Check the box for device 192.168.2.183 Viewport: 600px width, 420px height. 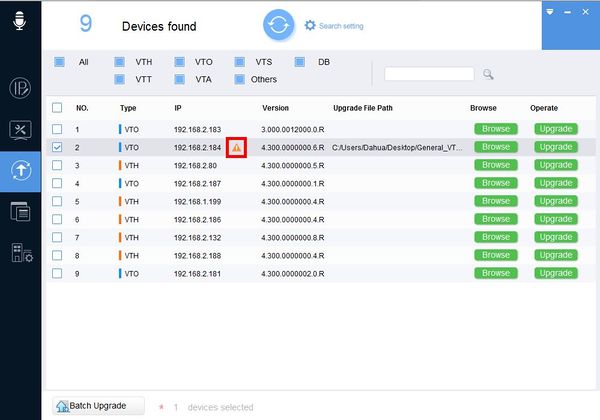[x=57, y=129]
